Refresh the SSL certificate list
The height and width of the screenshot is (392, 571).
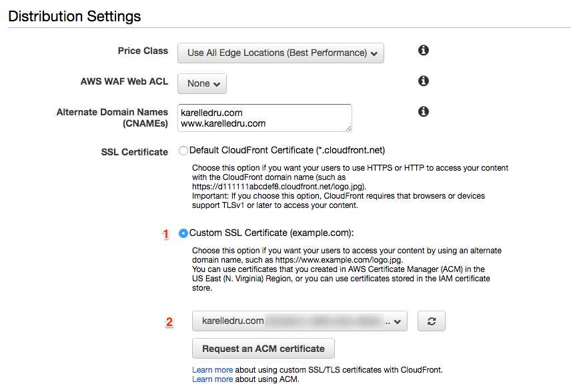tap(431, 321)
